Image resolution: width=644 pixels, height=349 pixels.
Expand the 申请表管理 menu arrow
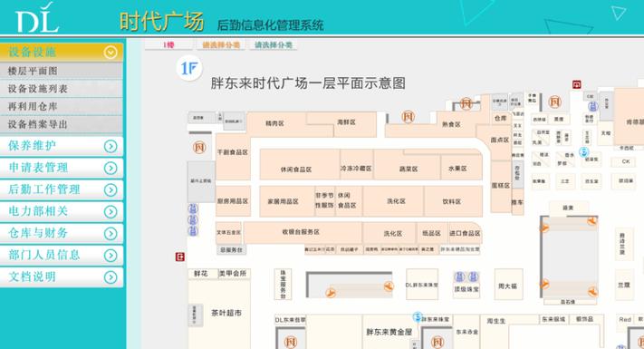click(111, 168)
